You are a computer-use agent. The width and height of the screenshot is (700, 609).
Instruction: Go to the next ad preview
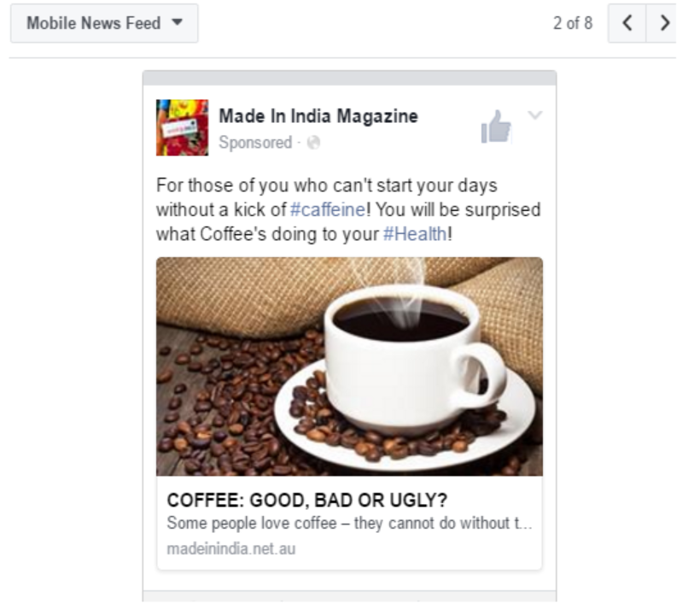663,23
